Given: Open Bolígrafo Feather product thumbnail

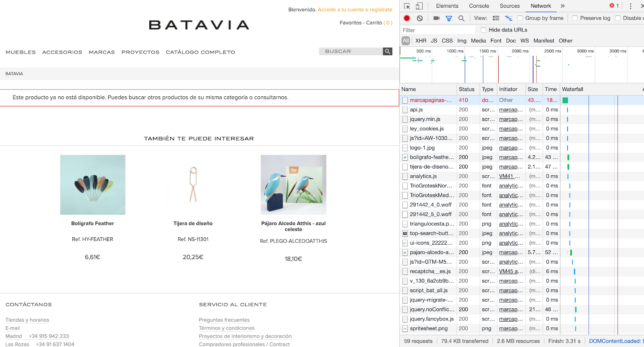Looking at the screenshot, I should coord(93,185).
